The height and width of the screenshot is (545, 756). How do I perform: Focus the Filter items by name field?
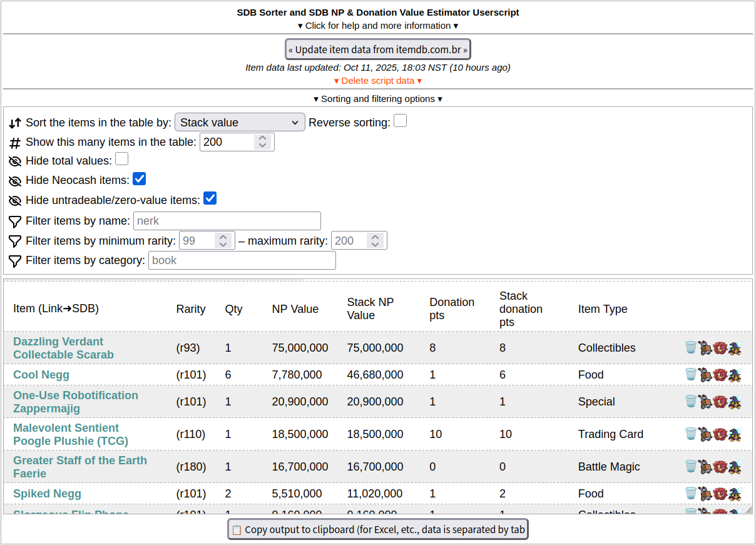pos(227,221)
